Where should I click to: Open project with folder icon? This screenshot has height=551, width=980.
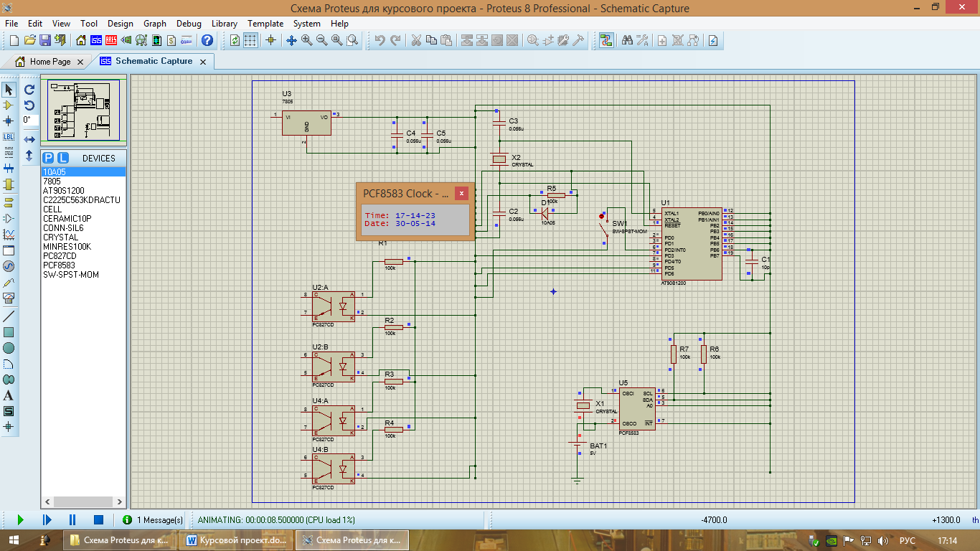click(29, 40)
